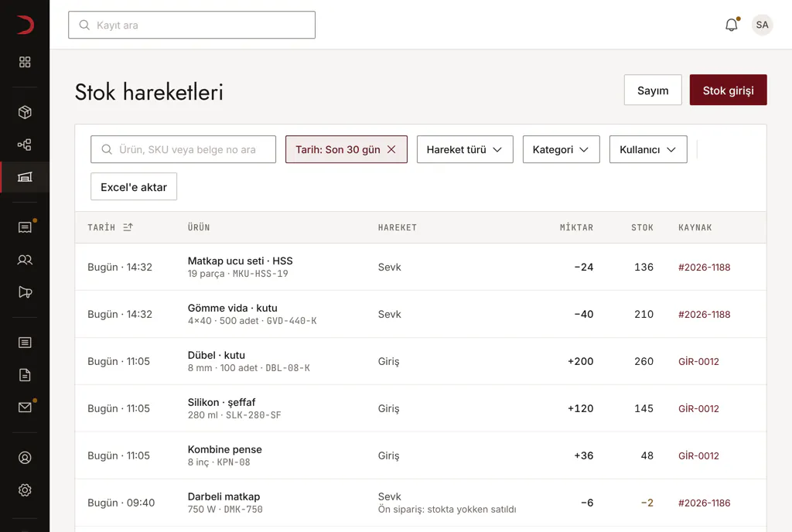Click the Stok girişi button
This screenshot has height=532, width=792.
click(x=729, y=90)
